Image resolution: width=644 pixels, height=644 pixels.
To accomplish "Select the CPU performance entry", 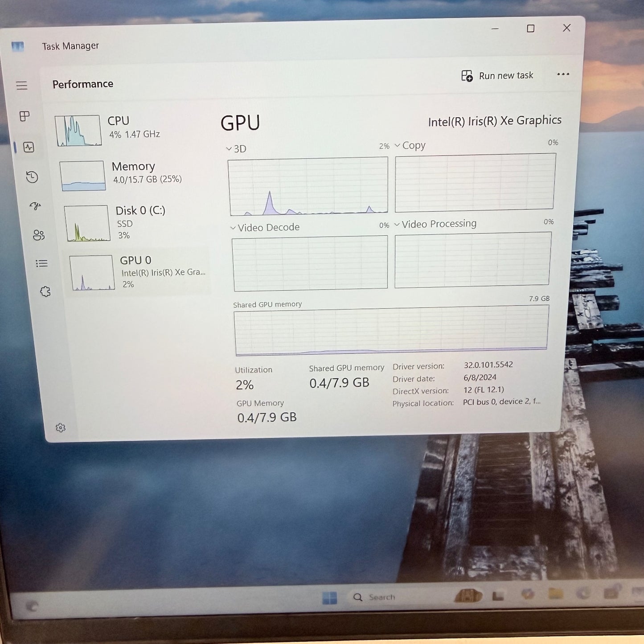I will coord(129,129).
